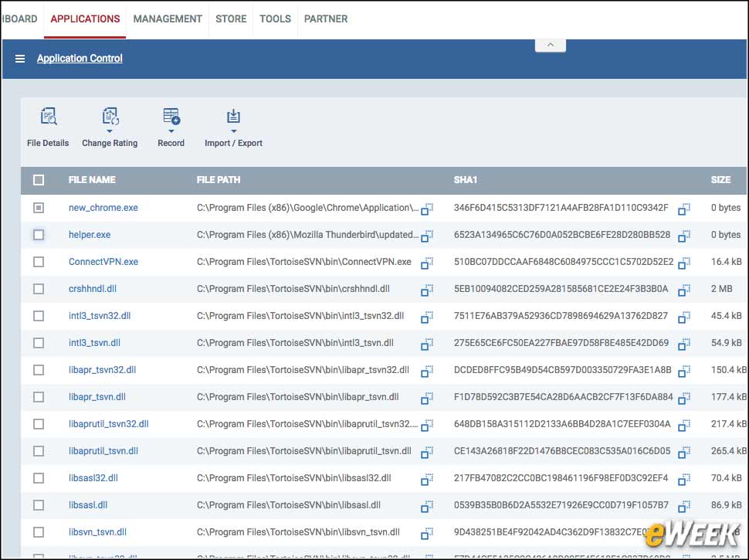Copy SHA1 of helper.exe
The width and height of the screenshot is (749, 560).
point(684,236)
